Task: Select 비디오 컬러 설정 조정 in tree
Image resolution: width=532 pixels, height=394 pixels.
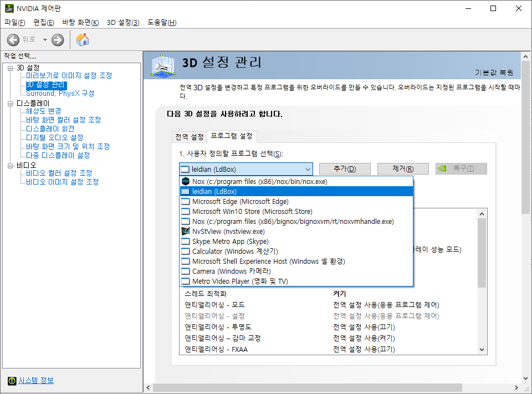Action: coord(59,173)
